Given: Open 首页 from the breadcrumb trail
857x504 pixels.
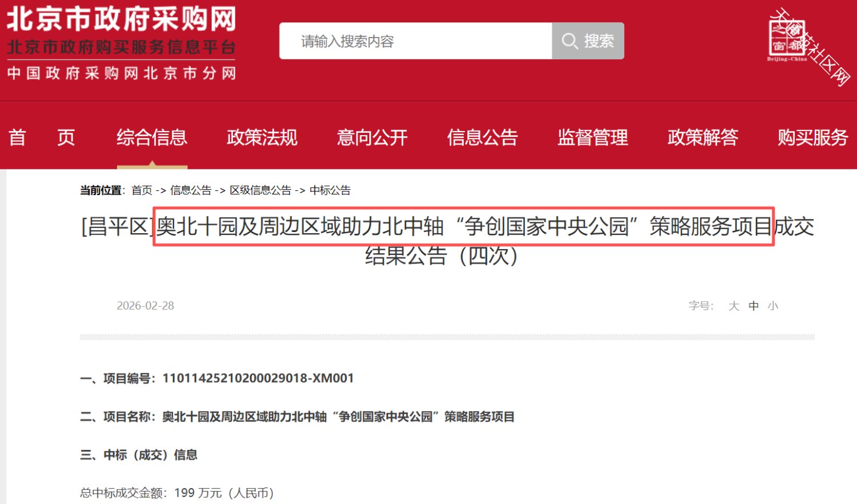Looking at the screenshot, I should point(141,190).
